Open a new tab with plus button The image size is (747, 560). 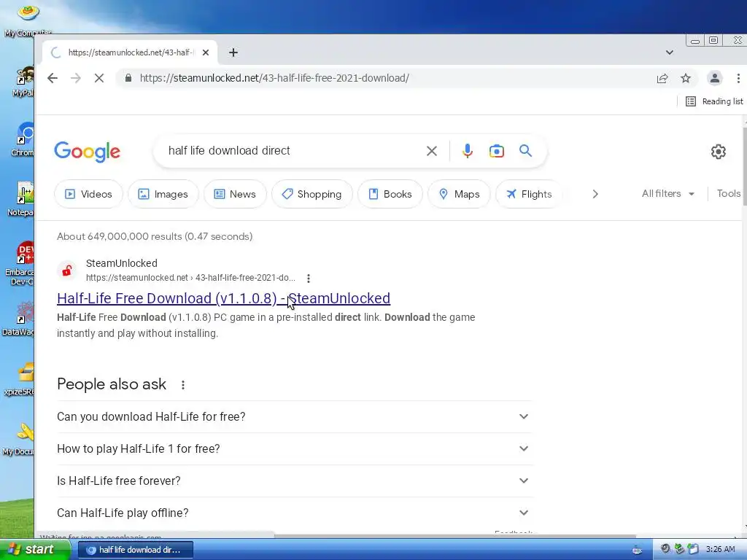[233, 52]
